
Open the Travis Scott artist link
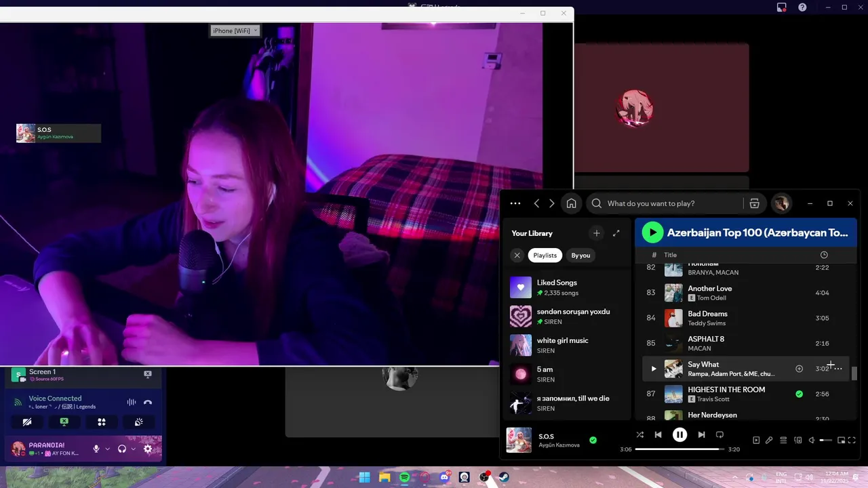[x=713, y=399]
